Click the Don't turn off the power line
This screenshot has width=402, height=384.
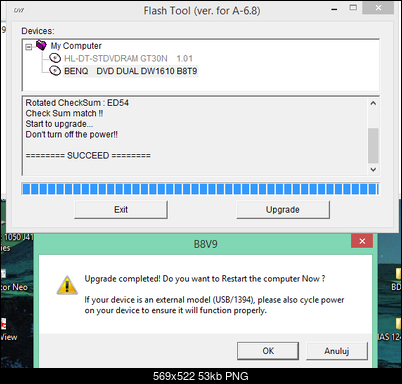pyautogui.click(x=72, y=135)
